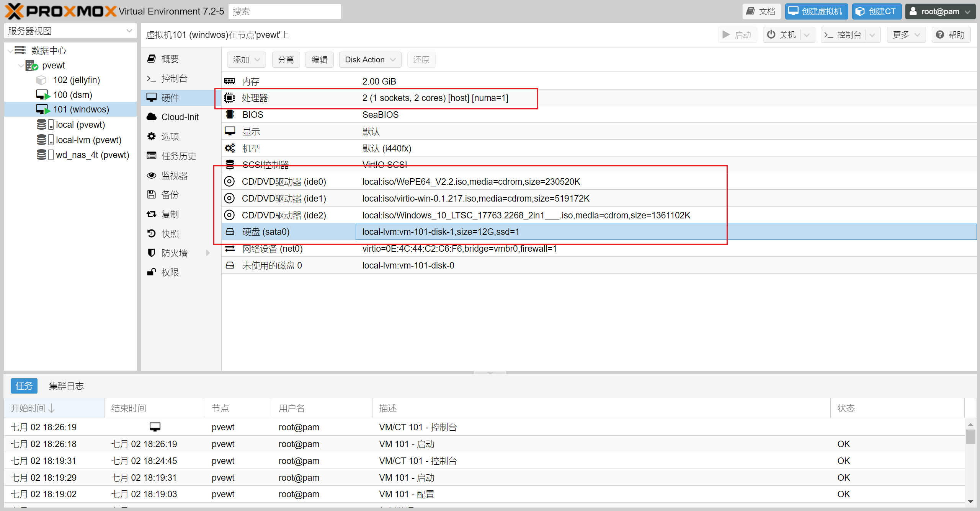Screen dimensions: 980x511
Task: Select storage wd_nas_4t (pvewt)
Action: tap(92, 155)
